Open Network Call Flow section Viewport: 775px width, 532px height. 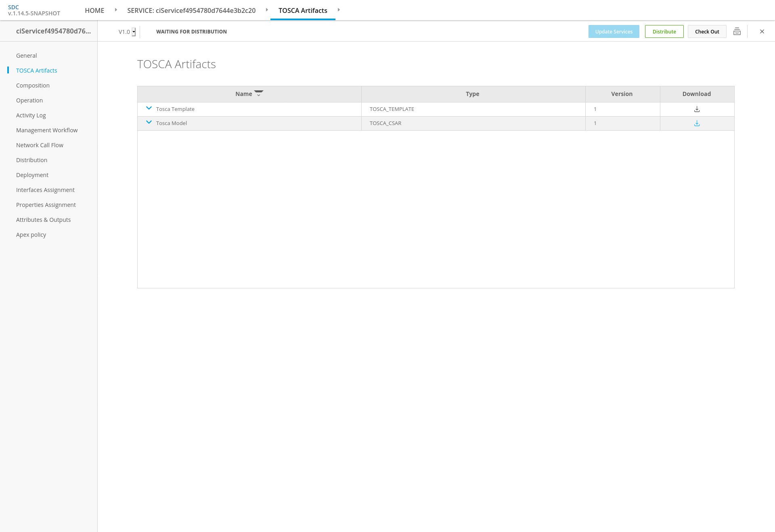40,145
